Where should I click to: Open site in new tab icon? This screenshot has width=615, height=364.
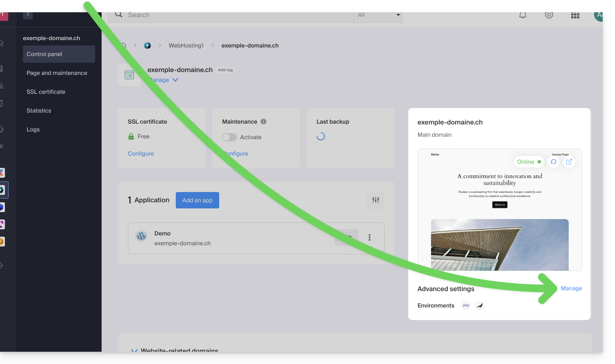tap(569, 162)
